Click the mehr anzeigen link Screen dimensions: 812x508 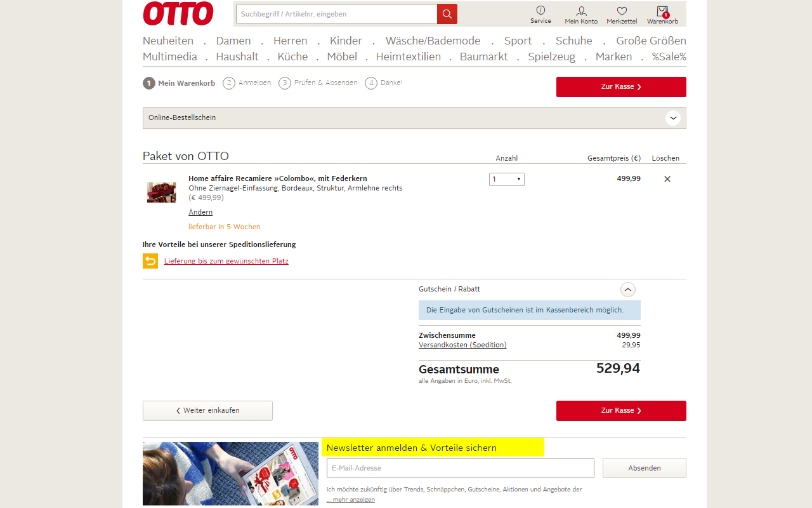click(351, 500)
